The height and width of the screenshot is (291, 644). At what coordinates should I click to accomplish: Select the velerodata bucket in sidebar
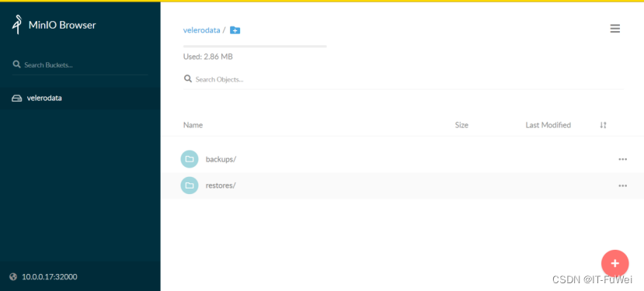tap(80, 98)
